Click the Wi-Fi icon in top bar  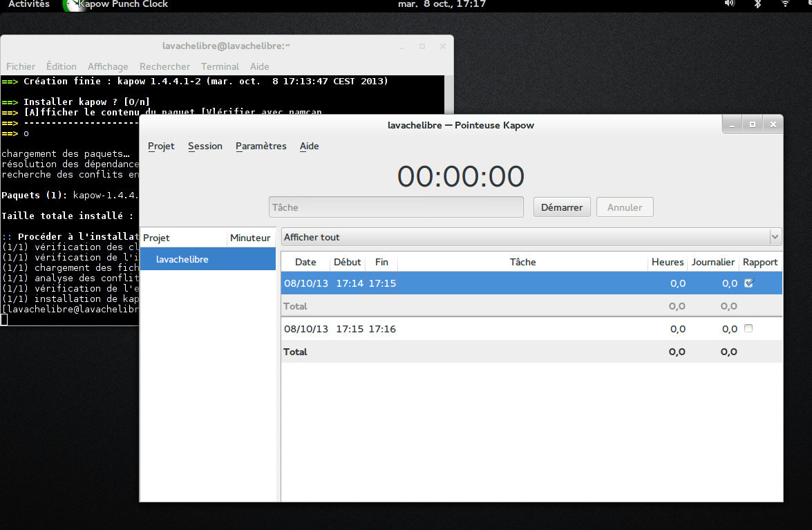tap(785, 3)
